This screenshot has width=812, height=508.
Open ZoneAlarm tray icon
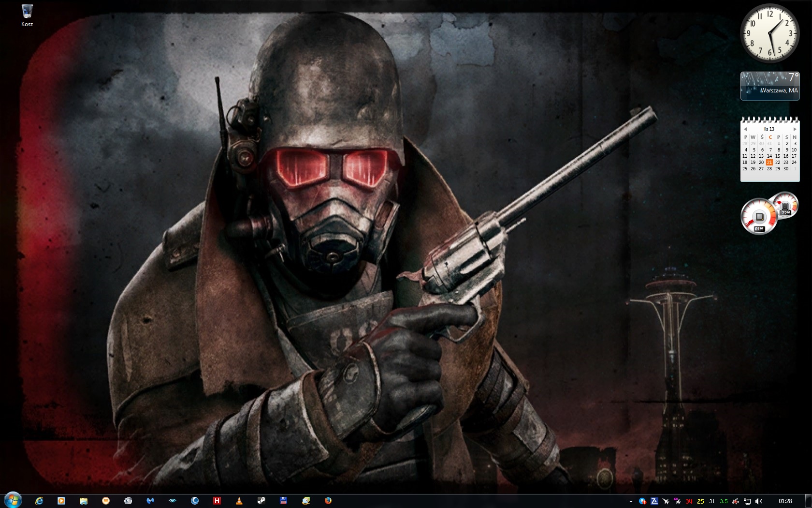654,501
